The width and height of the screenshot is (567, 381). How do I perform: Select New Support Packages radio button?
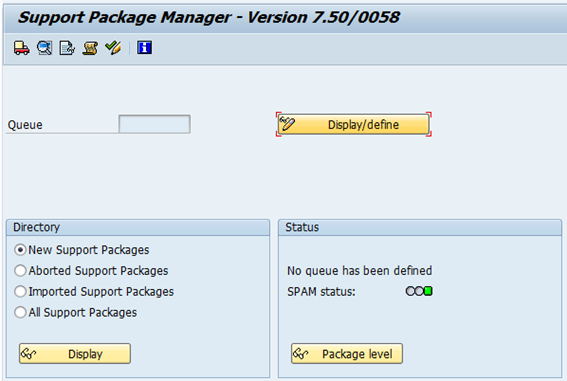pyautogui.click(x=20, y=250)
